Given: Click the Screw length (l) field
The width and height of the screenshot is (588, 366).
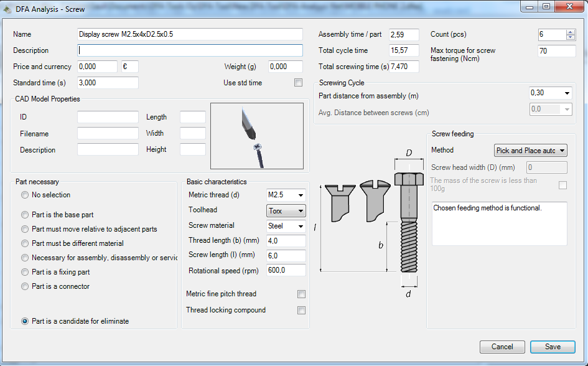Looking at the screenshot, I should coord(286,256).
